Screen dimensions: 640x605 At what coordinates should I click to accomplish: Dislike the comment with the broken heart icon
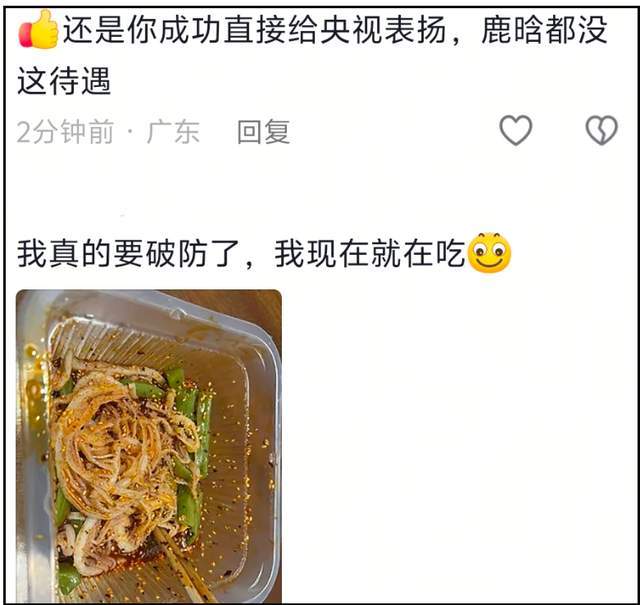pyautogui.click(x=602, y=130)
